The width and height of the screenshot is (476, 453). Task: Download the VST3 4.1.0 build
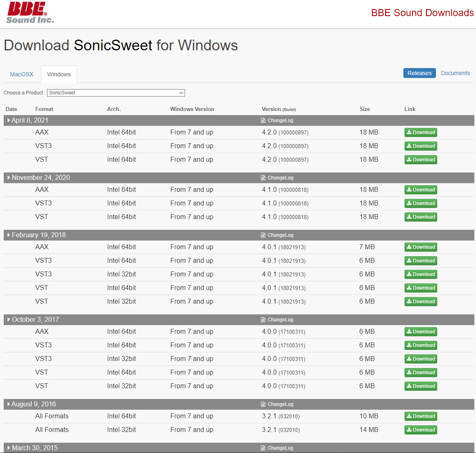[421, 203]
